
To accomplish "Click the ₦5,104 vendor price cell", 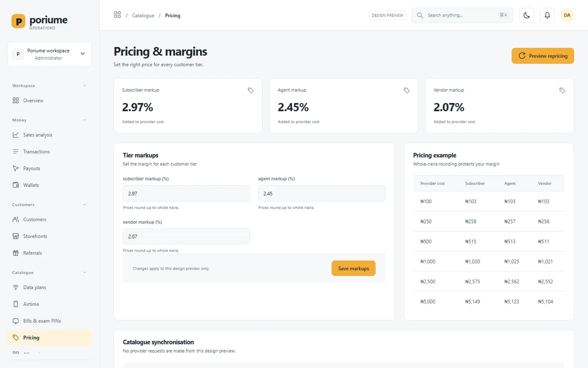I will [x=545, y=302].
